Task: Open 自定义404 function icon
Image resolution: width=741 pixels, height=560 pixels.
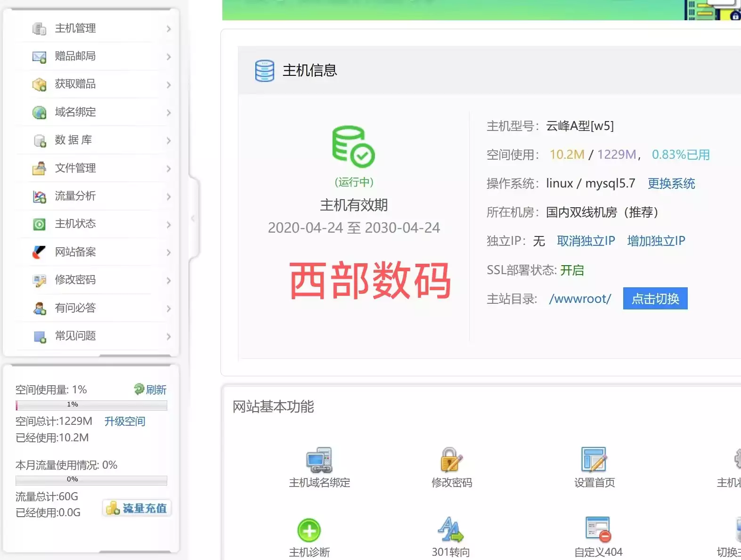Action: (598, 530)
